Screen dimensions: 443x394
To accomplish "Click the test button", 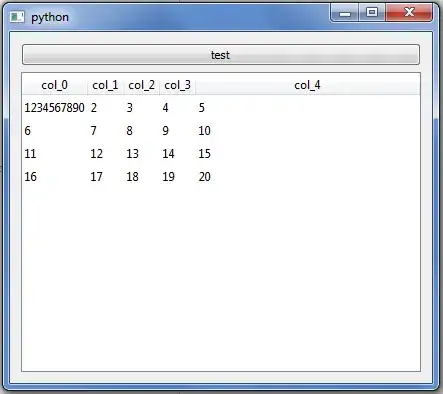I will tap(221, 55).
